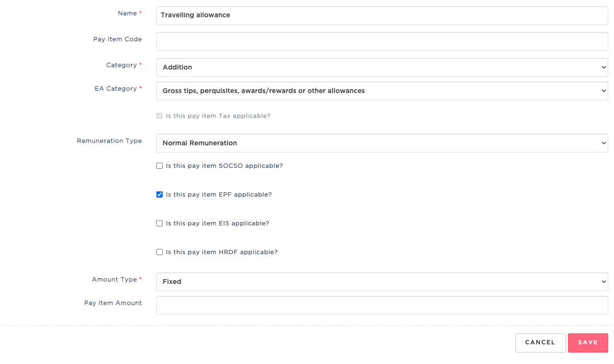This screenshot has width=614, height=364.
Task: Open the Amount Type dropdown
Action: click(x=382, y=282)
